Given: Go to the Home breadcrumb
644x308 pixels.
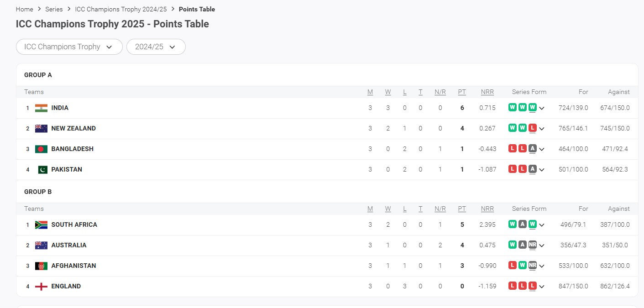Looking at the screenshot, I should tap(24, 9).
